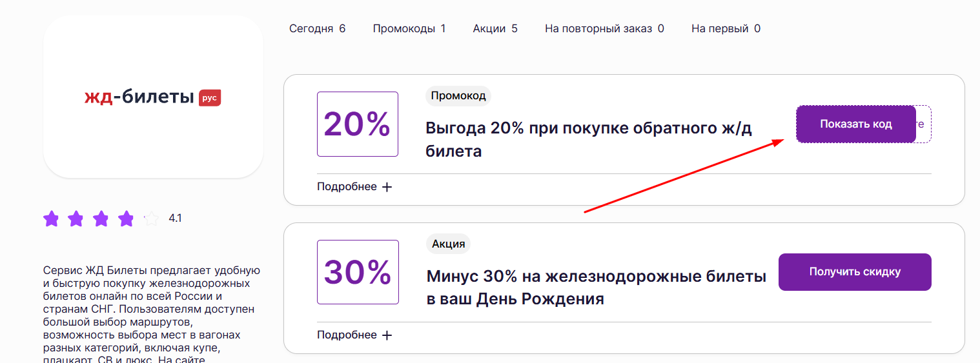Click the ЖД-билеты logo image
Screen dimensions: 980x363
pyautogui.click(x=153, y=97)
